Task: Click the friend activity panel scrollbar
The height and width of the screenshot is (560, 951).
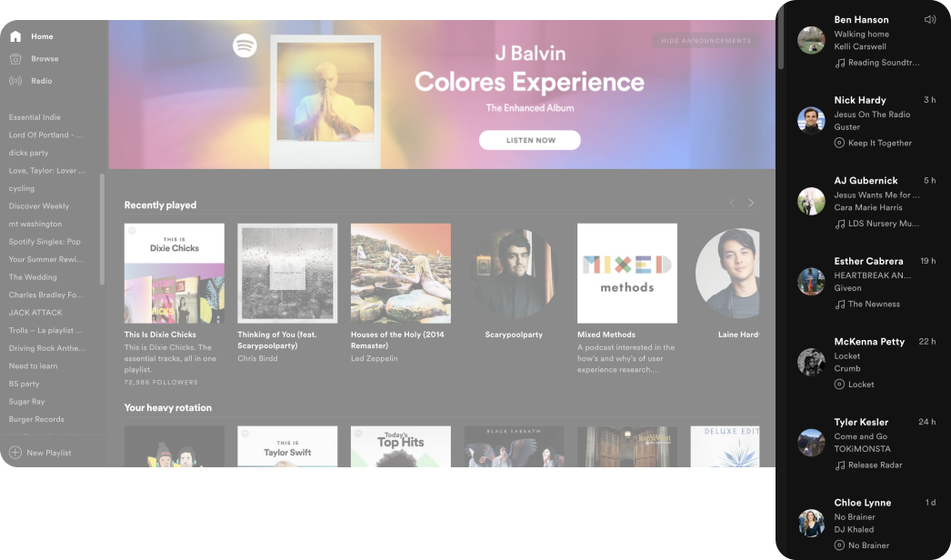Action: click(781, 36)
